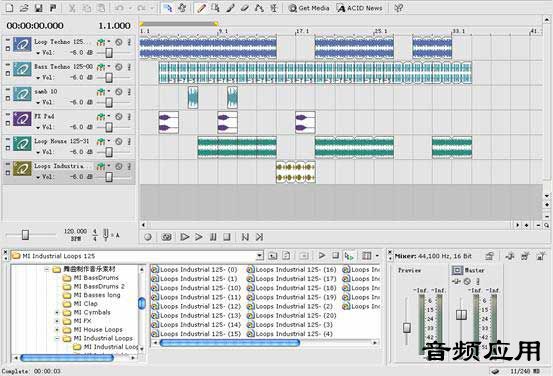Open Mixer properties icon
This screenshot has width=553, height=376.
[x=489, y=256]
